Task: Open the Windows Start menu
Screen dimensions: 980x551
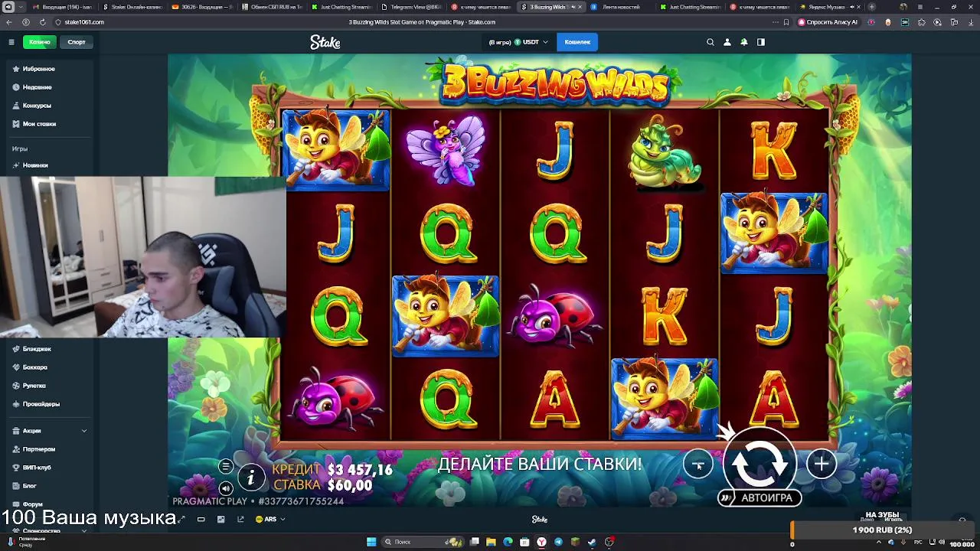Action: click(x=371, y=542)
